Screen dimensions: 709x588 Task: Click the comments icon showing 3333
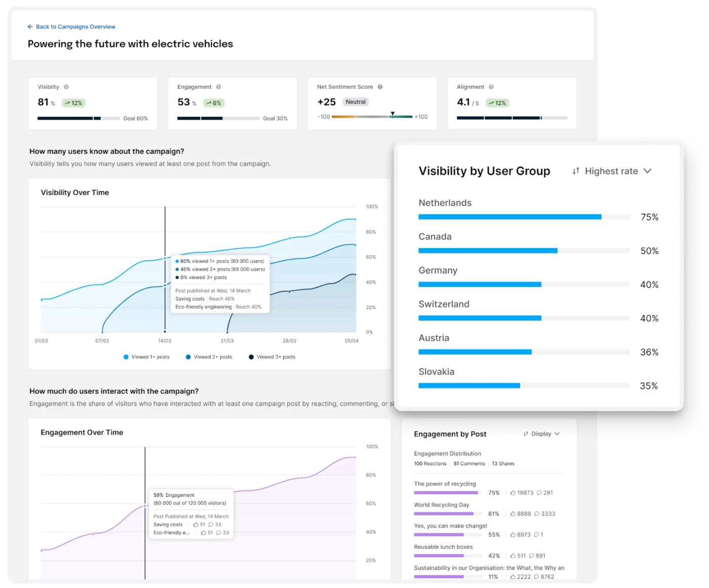537,514
